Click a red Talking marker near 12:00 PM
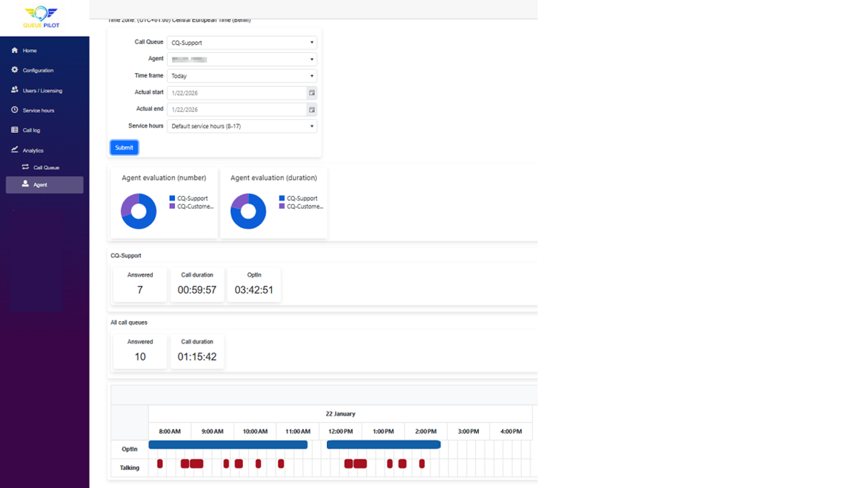The height and width of the screenshot is (488, 868). (x=349, y=463)
